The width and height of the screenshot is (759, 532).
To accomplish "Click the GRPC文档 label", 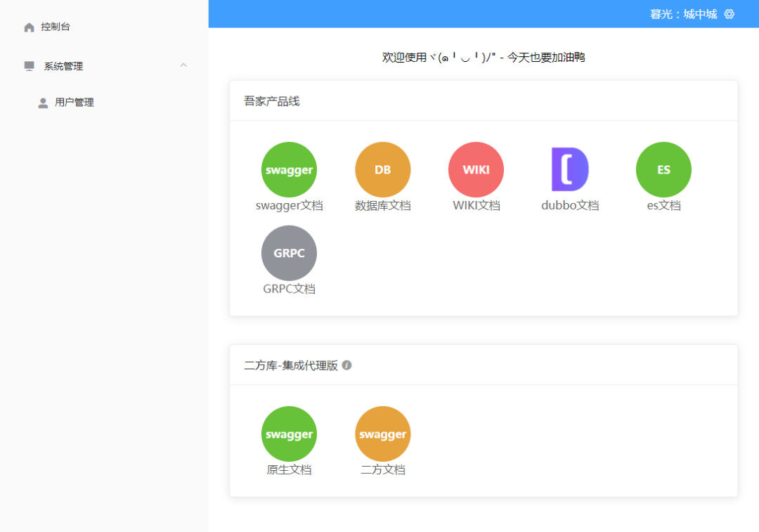I will pyautogui.click(x=289, y=289).
